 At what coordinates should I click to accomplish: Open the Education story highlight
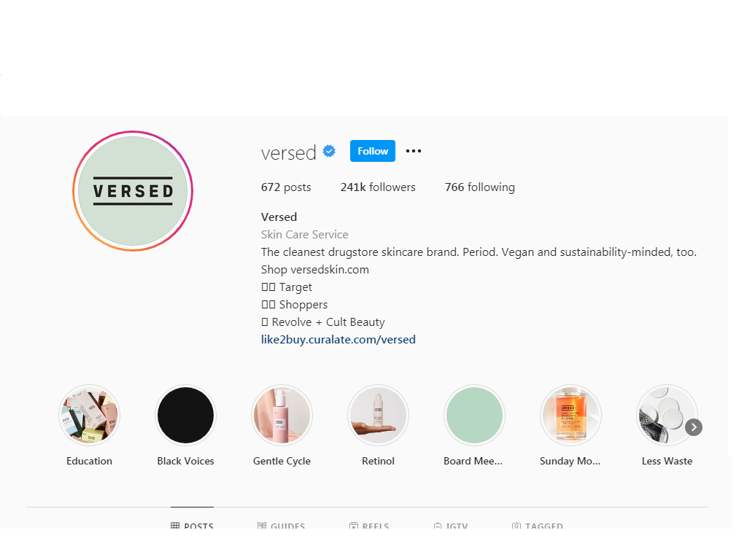point(89,415)
